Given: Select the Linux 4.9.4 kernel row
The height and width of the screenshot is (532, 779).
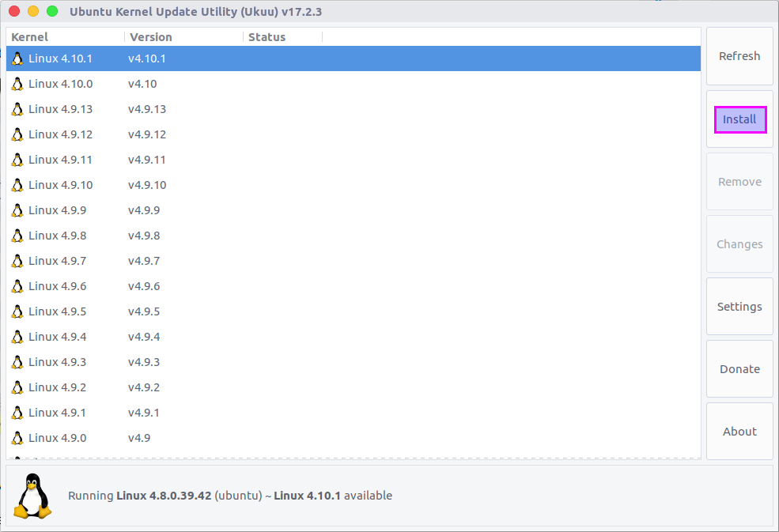Looking at the screenshot, I should 354,338.
